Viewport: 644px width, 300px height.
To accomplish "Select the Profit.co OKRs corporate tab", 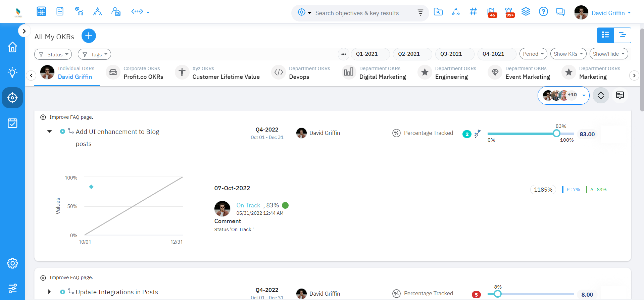I will (143, 77).
